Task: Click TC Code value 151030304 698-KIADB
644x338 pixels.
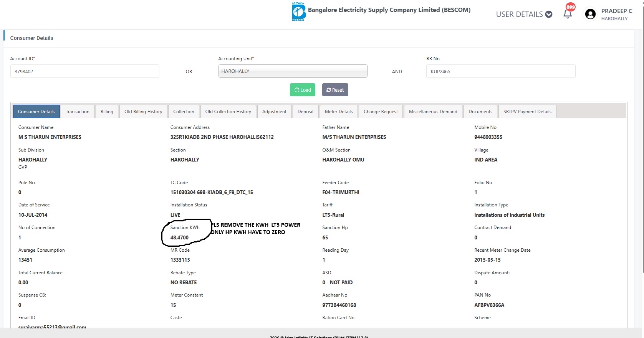Action: [212, 192]
